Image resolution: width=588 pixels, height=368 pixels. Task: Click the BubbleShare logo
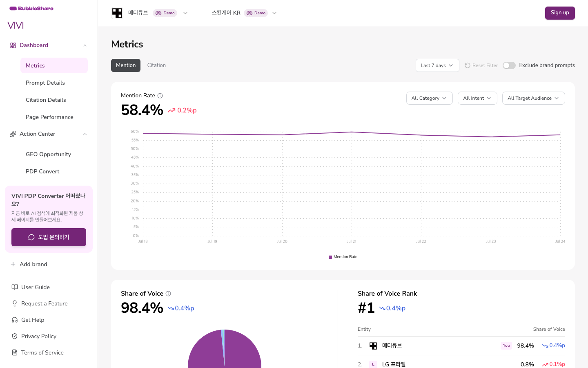tap(31, 9)
